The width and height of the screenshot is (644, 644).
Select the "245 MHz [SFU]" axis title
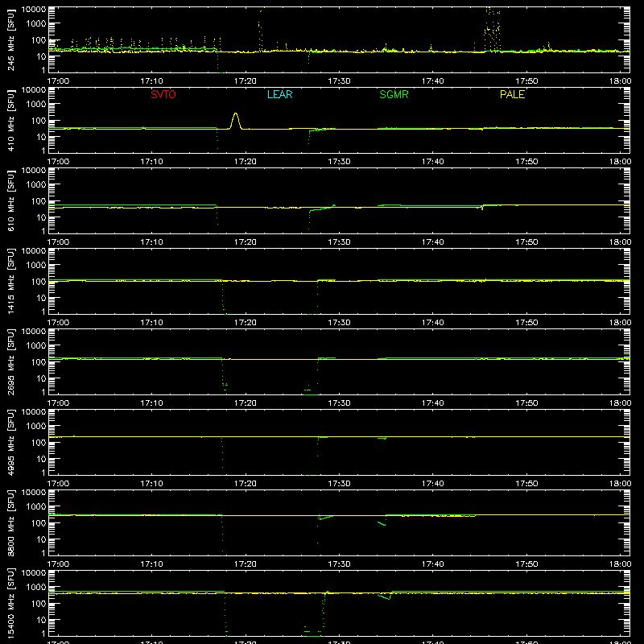[x=11, y=39]
